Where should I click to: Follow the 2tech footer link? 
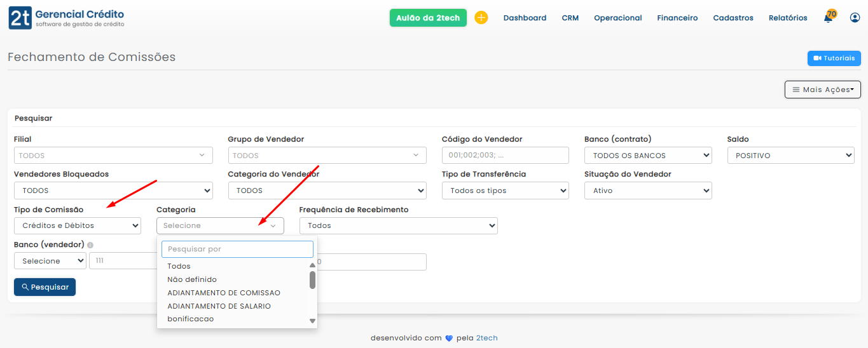tap(486, 338)
